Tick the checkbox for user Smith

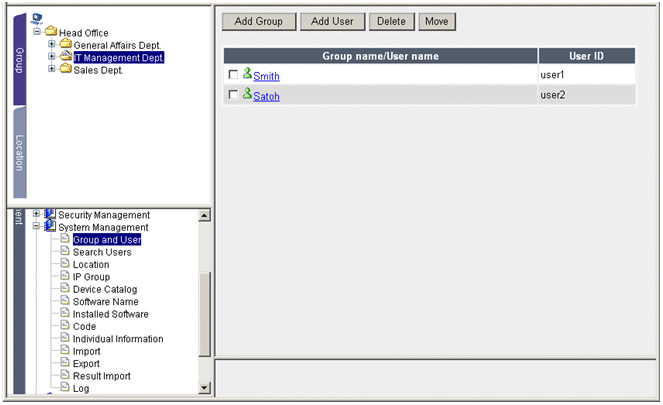[233, 75]
